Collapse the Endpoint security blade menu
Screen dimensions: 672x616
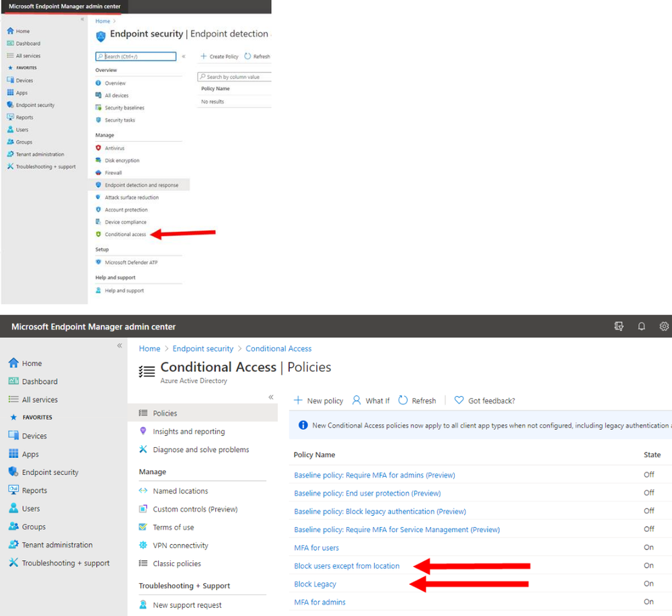pyautogui.click(x=184, y=56)
